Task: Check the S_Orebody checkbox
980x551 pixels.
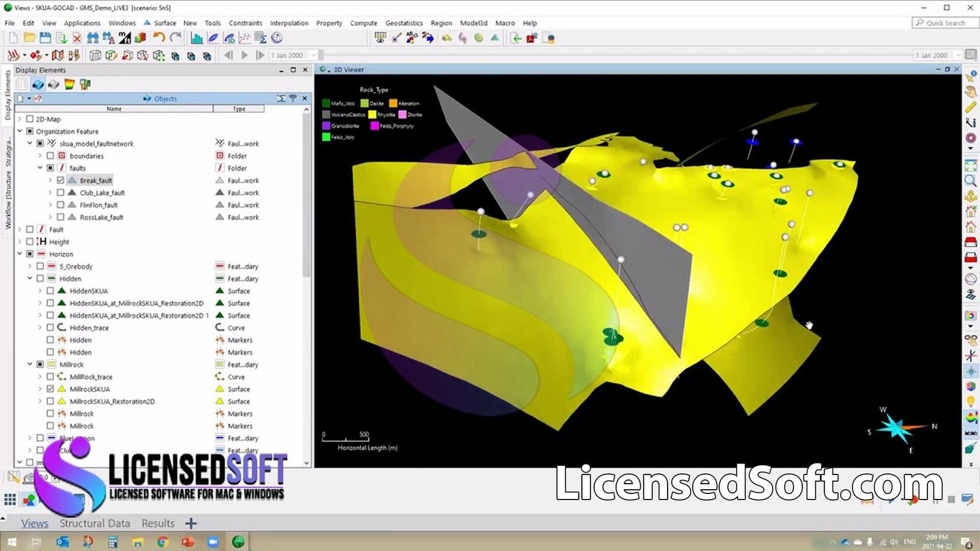Action: 40,266
